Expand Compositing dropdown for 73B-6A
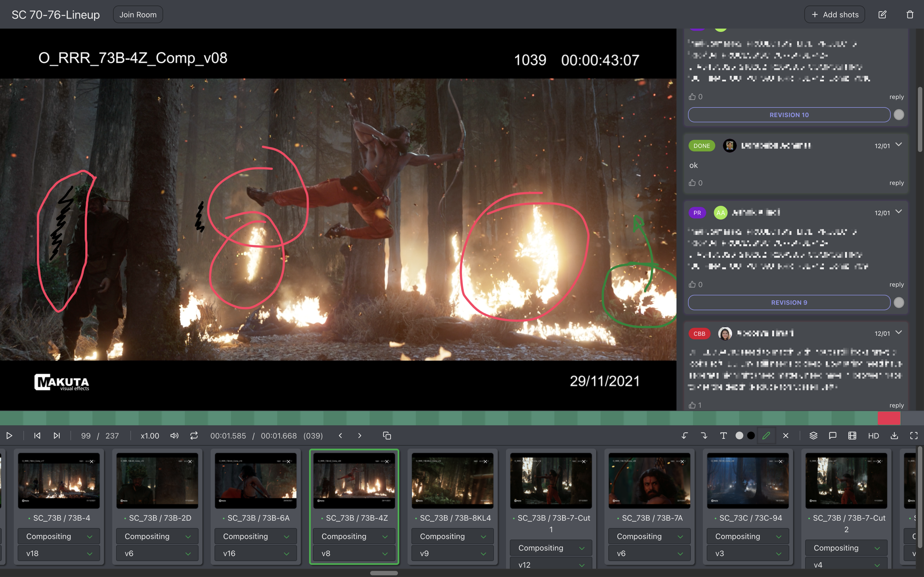The width and height of the screenshot is (924, 577). (x=256, y=536)
